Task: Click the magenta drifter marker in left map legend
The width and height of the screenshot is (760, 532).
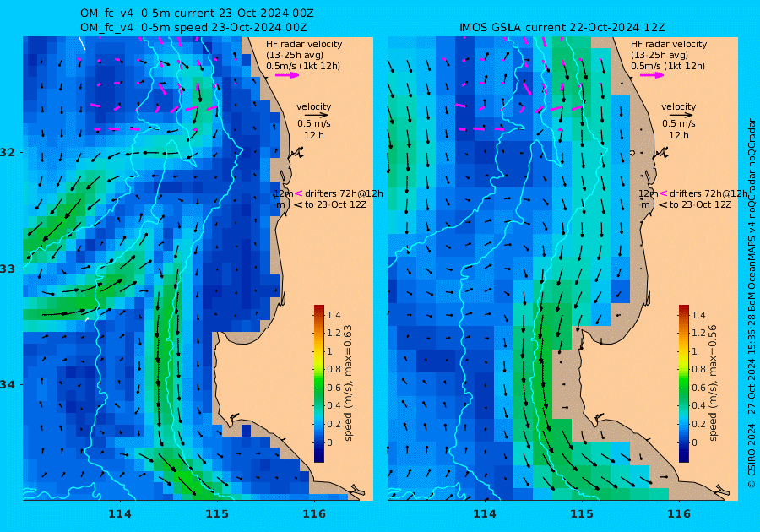Action: click(299, 193)
